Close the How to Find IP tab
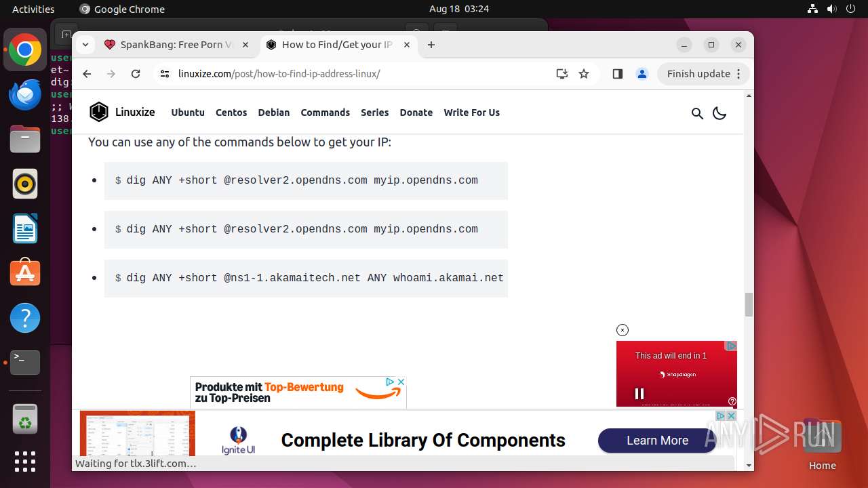868x488 pixels. (x=407, y=45)
